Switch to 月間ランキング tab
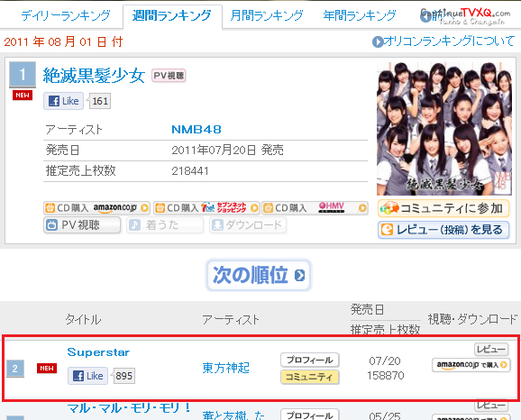521x420 pixels. (x=267, y=15)
